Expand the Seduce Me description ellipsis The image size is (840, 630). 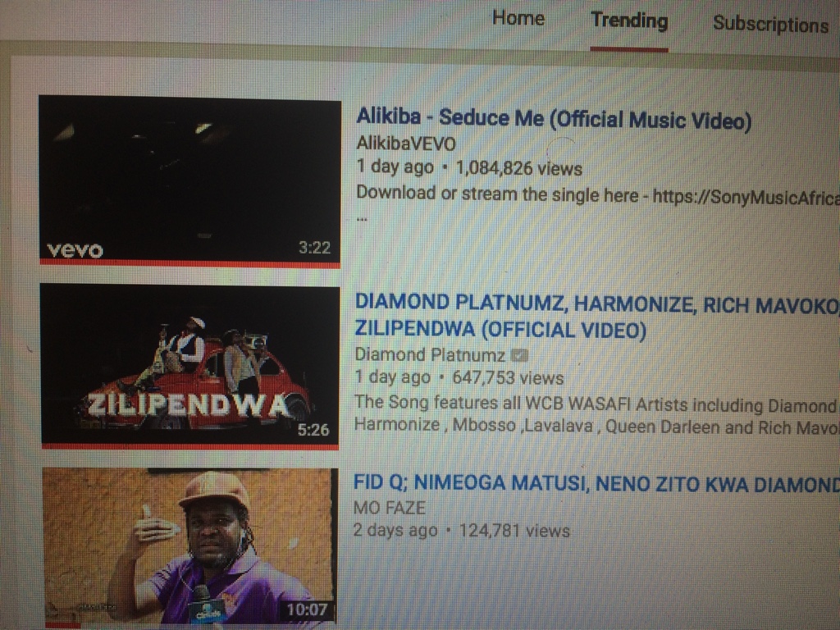pos(362,218)
